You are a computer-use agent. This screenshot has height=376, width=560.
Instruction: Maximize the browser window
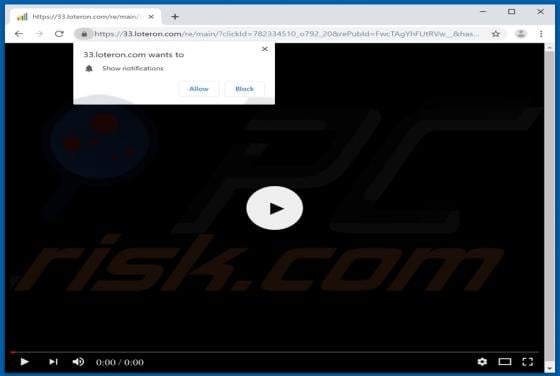pos(511,12)
